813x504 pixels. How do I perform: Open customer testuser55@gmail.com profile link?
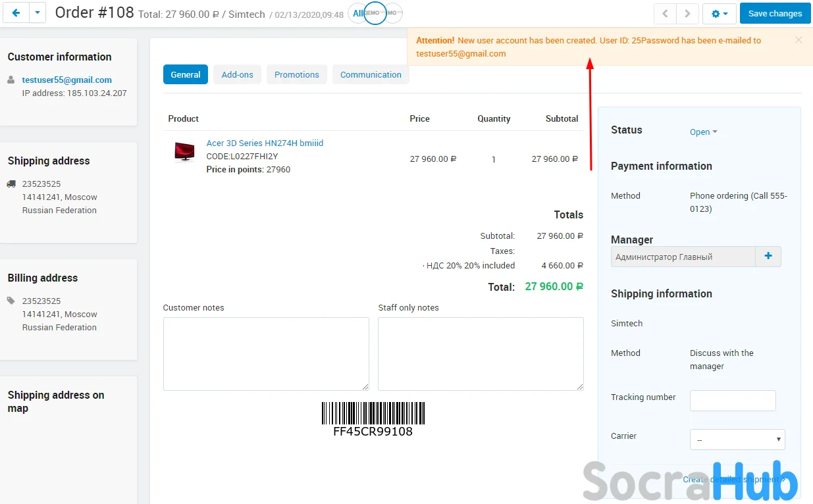tap(67, 80)
